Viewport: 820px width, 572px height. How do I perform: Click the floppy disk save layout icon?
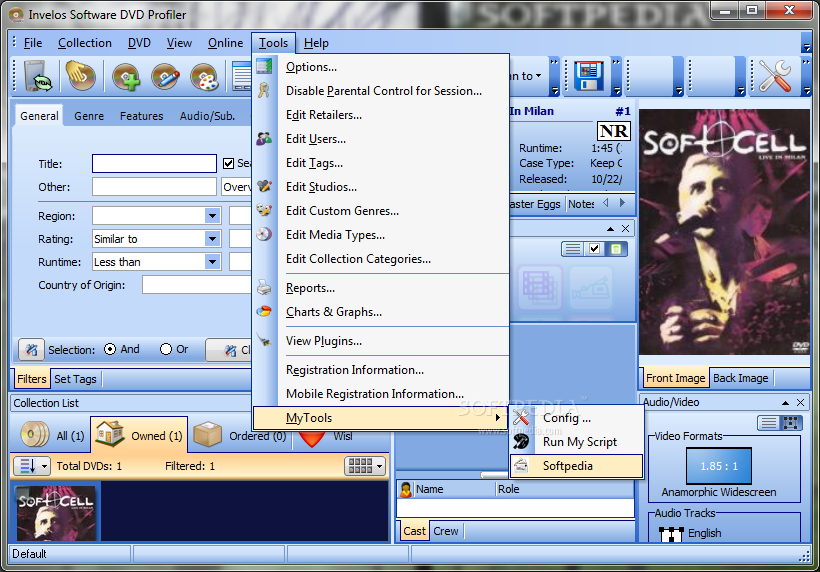tap(588, 76)
